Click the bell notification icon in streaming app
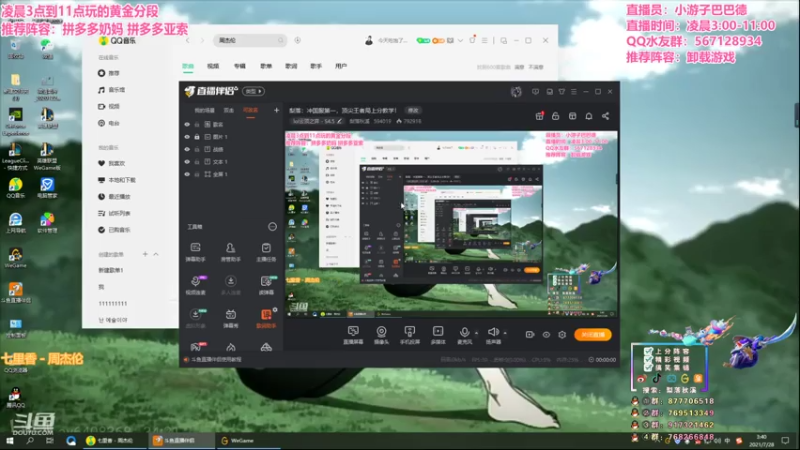 (x=589, y=116)
